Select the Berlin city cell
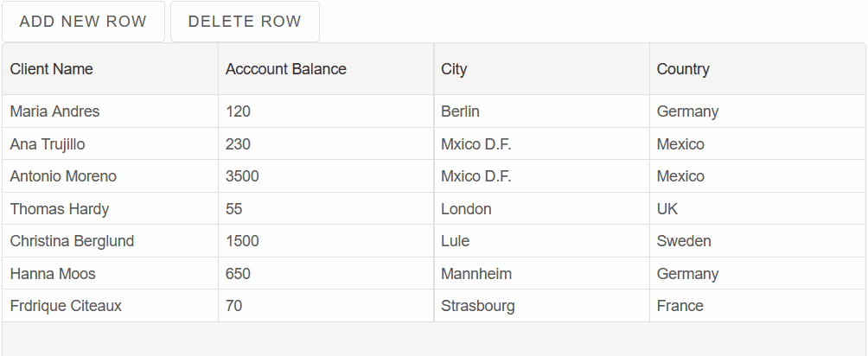868x356 pixels. tap(541, 111)
